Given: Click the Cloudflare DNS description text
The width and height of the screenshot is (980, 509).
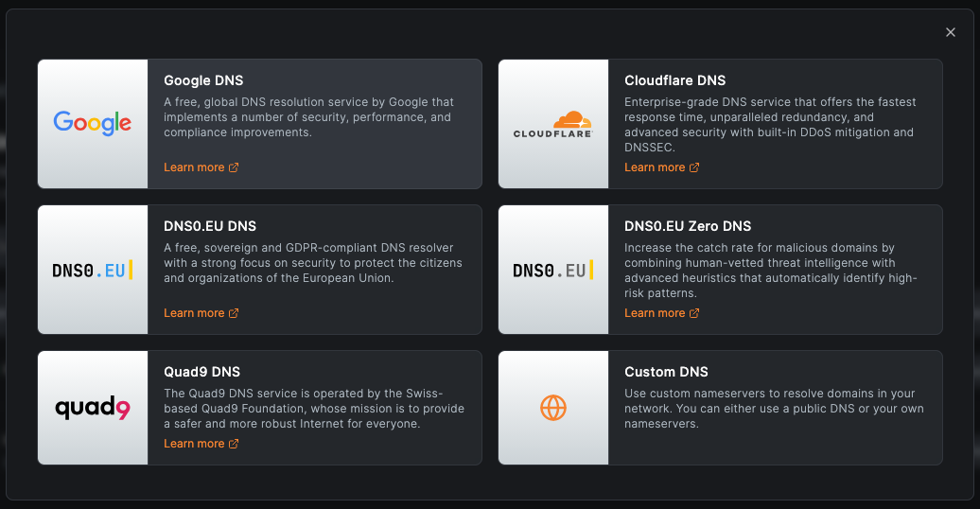Looking at the screenshot, I should coord(770,125).
